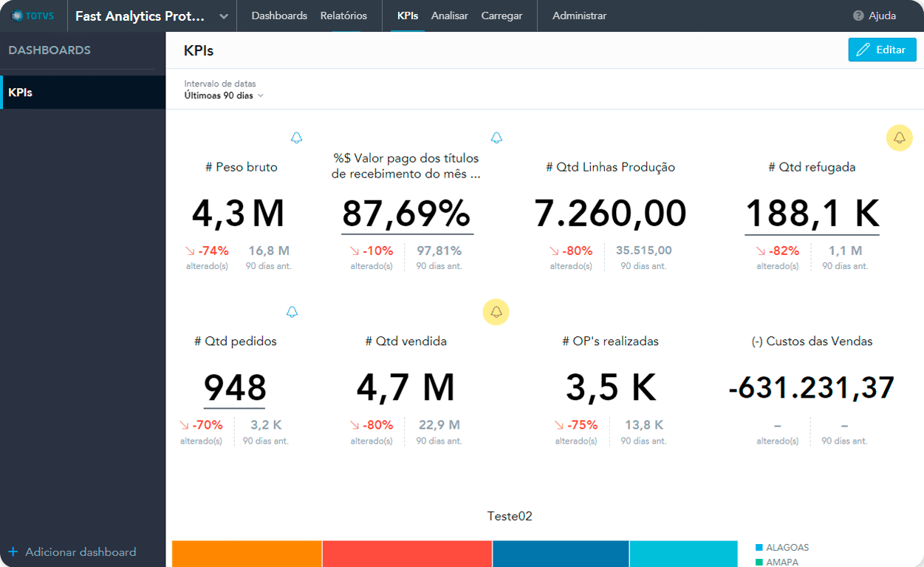Switch to the Relatórios tab
924x567 pixels.
pyautogui.click(x=343, y=16)
